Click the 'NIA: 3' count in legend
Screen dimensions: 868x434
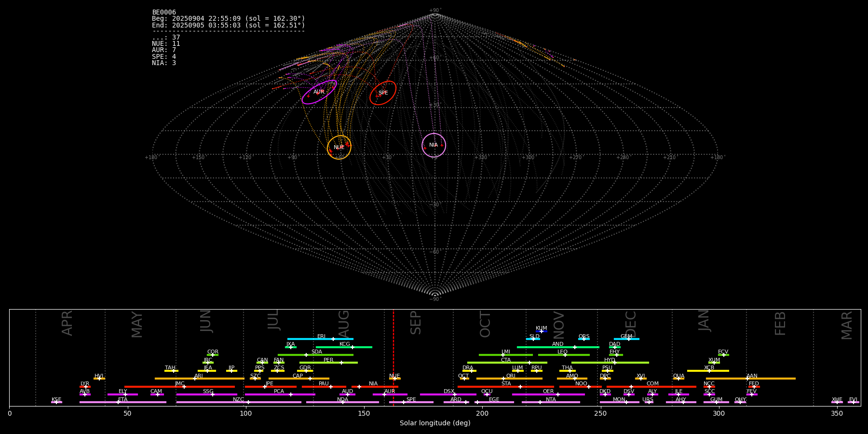pyautogui.click(x=164, y=63)
